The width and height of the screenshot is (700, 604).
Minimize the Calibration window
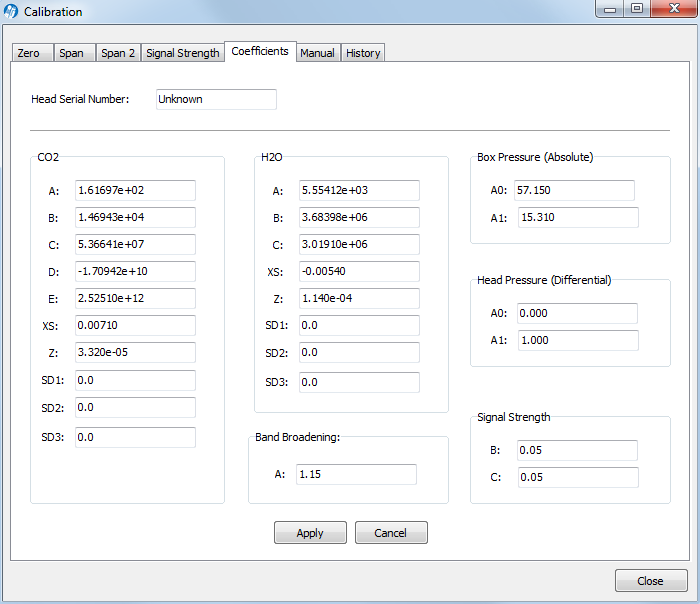(610, 9)
